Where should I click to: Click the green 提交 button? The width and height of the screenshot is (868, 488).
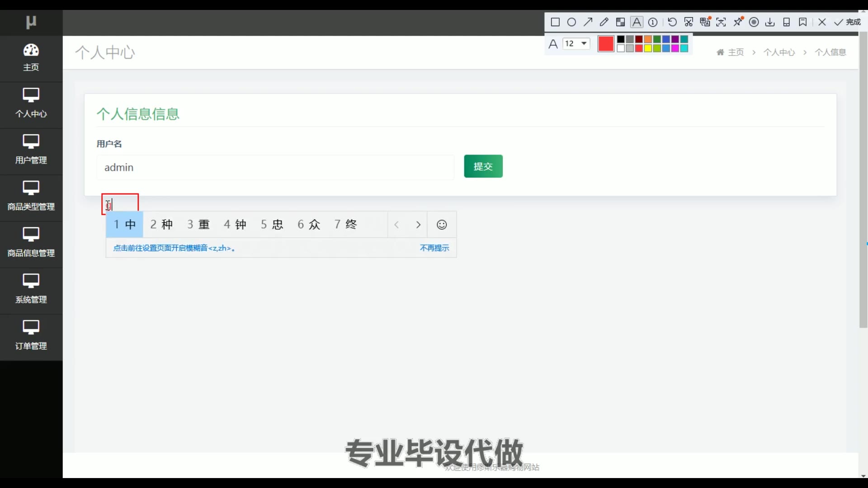tap(483, 166)
